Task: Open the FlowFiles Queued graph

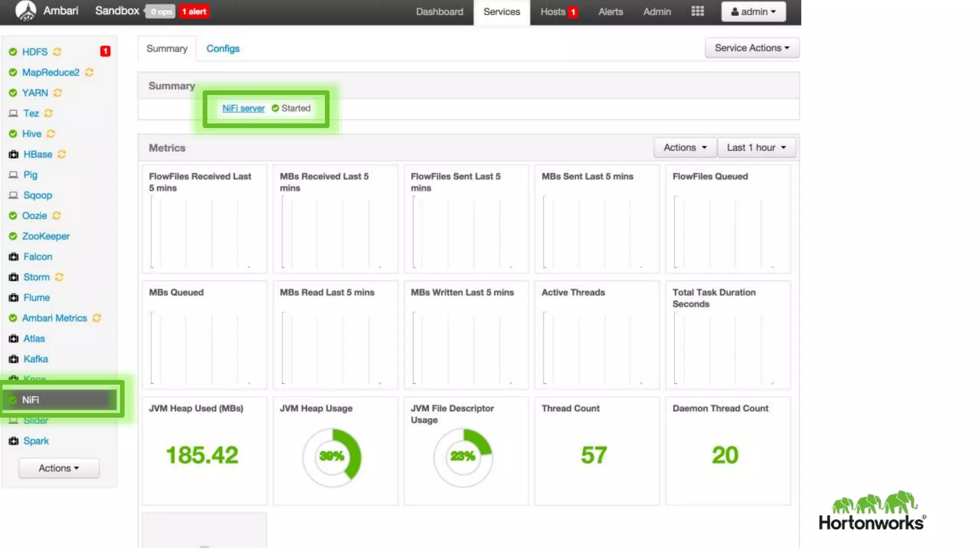Action: pos(728,219)
